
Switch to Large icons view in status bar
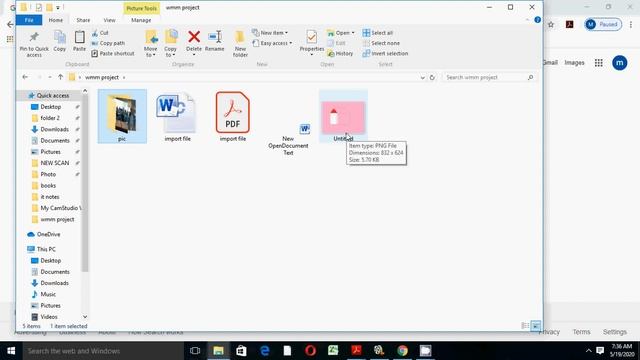click(x=536, y=326)
